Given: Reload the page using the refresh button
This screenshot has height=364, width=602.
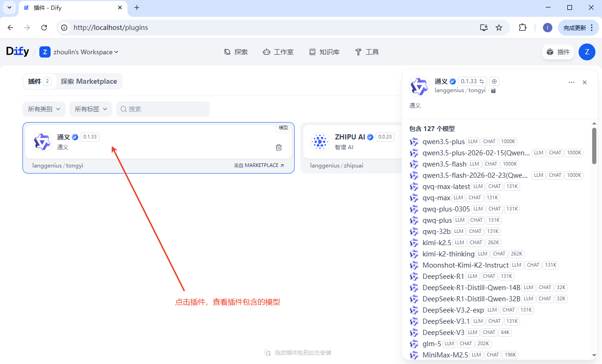Looking at the screenshot, I should (44, 28).
